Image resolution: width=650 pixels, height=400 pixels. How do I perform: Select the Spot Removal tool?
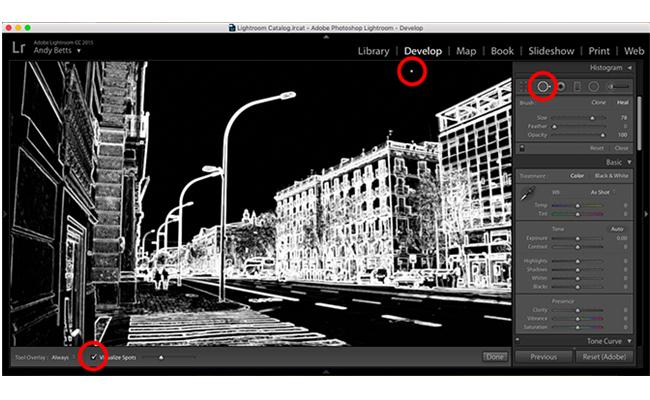[543, 87]
